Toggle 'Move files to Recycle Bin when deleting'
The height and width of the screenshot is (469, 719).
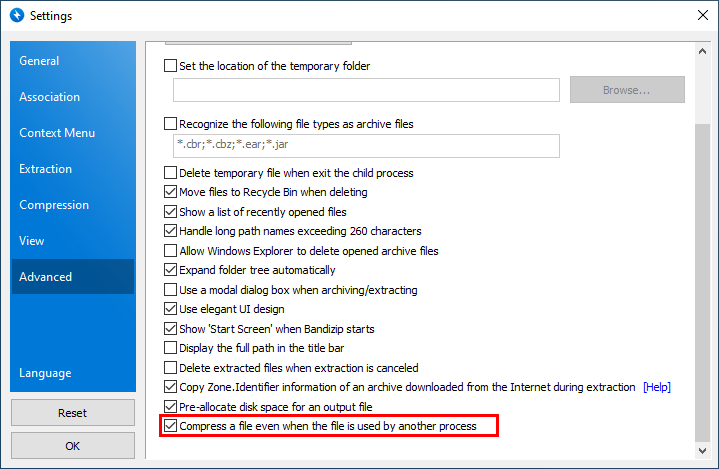pos(170,192)
